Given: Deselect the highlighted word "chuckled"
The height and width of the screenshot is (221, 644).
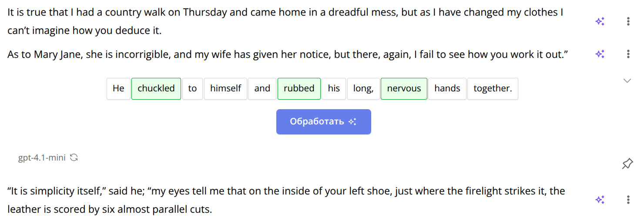Looking at the screenshot, I should [156, 88].
